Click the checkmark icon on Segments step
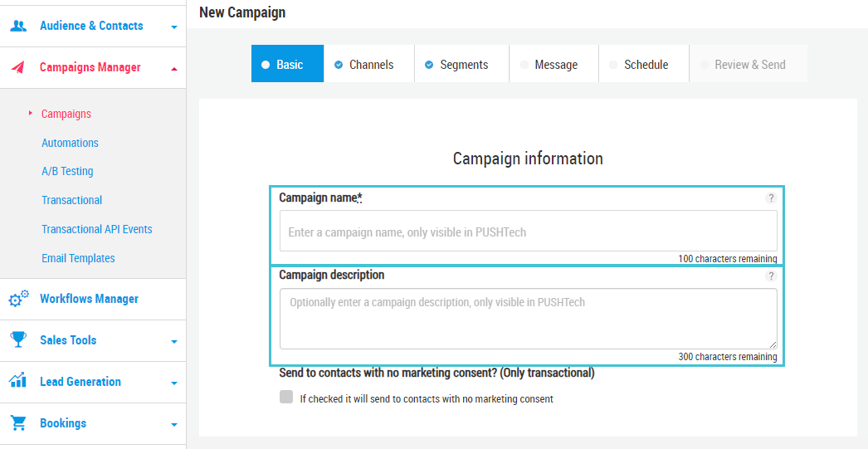Viewport: 868px width, 449px height. click(x=428, y=65)
